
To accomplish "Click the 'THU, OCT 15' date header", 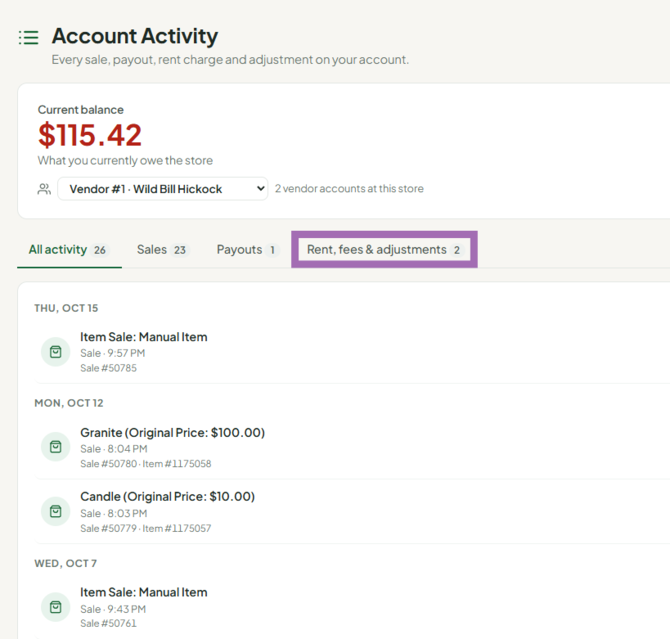I will pyautogui.click(x=66, y=308).
